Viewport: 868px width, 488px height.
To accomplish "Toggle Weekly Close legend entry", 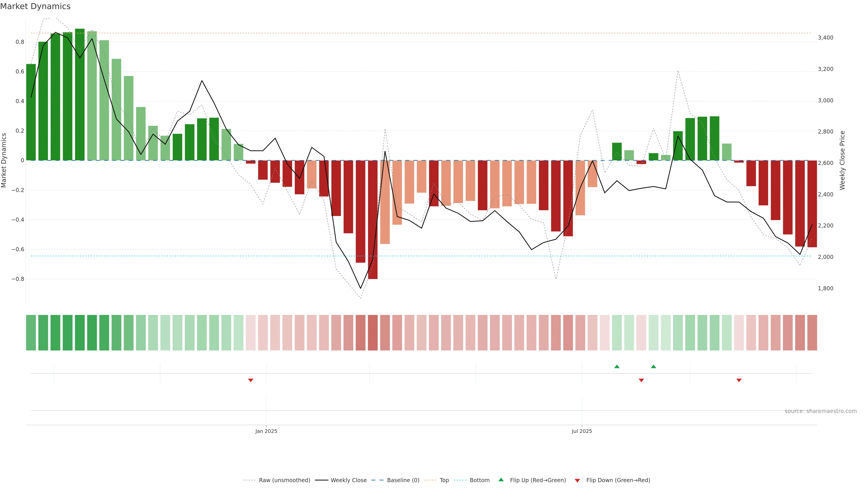I will [x=348, y=480].
